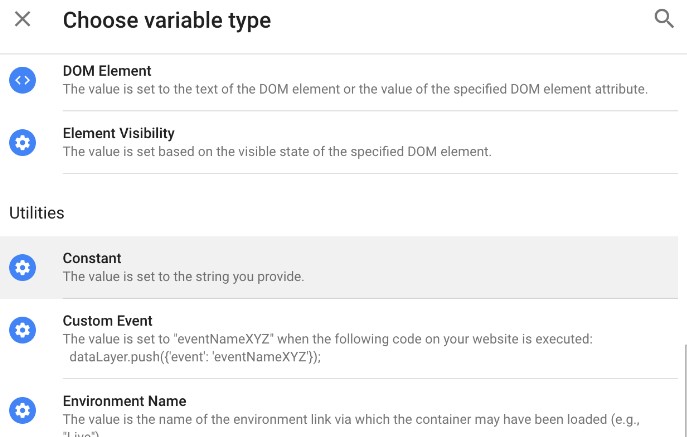The height and width of the screenshot is (437, 687).
Task: Pick the Custom Event variable title
Action: 107,321
